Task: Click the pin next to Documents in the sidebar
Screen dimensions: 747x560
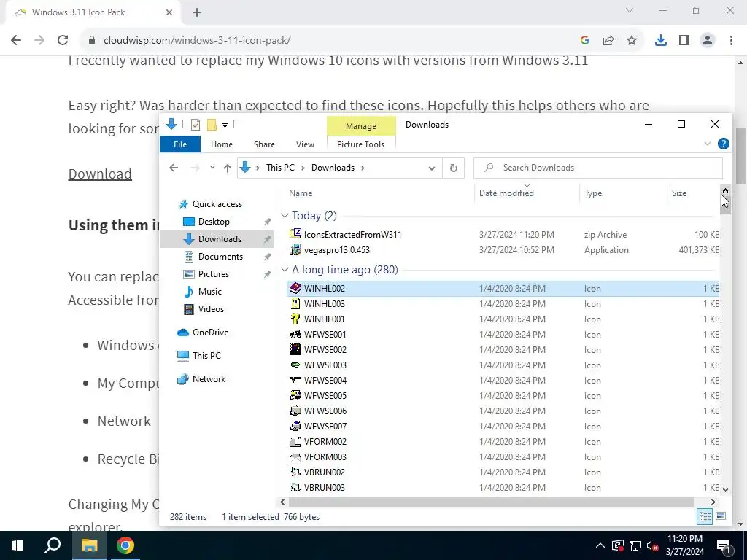Action: point(267,257)
